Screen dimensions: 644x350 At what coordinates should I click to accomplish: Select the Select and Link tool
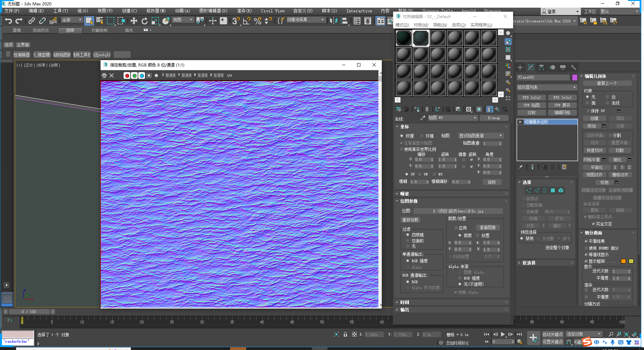(32, 21)
